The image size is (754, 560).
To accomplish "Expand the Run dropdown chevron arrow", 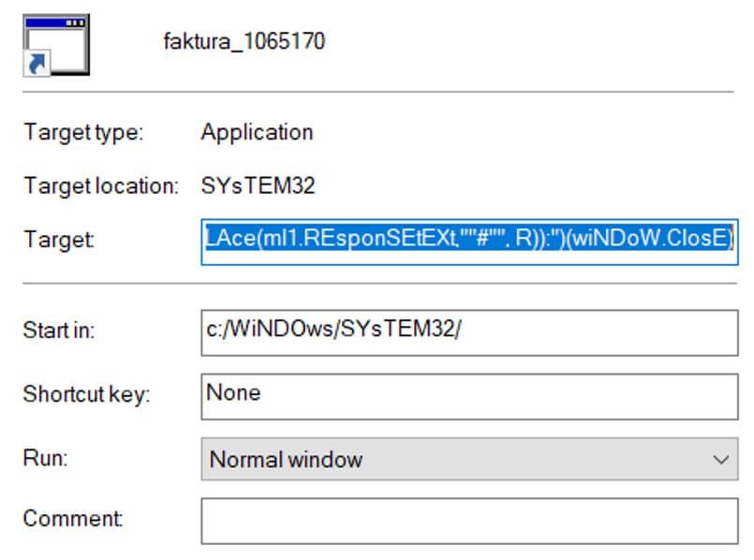I will (x=720, y=460).
